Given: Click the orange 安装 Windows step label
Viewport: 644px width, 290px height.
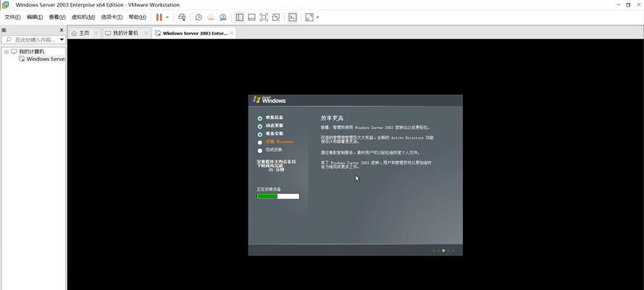Looking at the screenshot, I should pyautogui.click(x=280, y=141).
